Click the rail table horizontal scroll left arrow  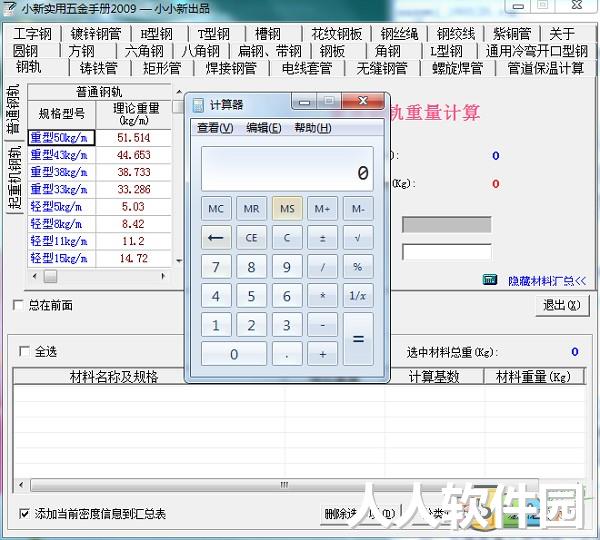[35, 276]
